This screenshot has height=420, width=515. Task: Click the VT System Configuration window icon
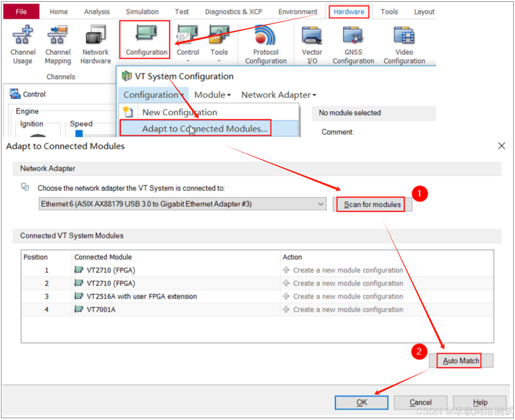pyautogui.click(x=127, y=76)
